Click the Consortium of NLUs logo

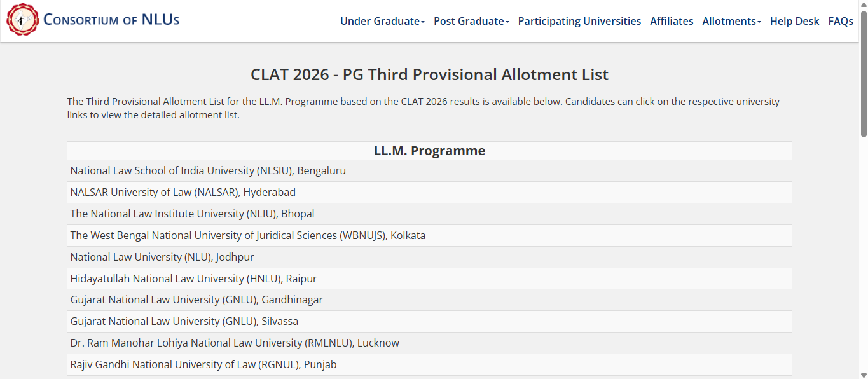pyautogui.click(x=92, y=20)
